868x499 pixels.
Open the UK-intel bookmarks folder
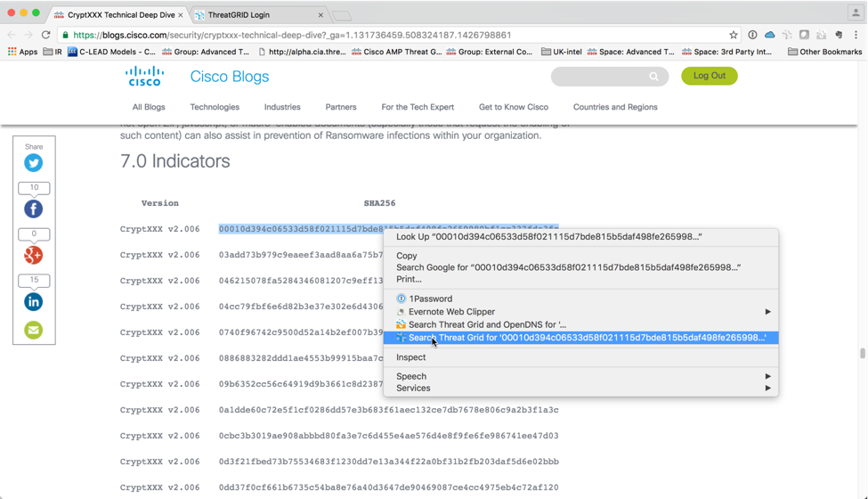tap(562, 52)
